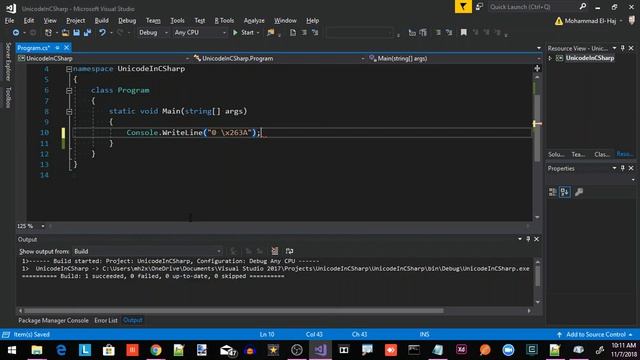Click the Properties wrench property pages icon
Screen dimensions: 640x360
579,192
